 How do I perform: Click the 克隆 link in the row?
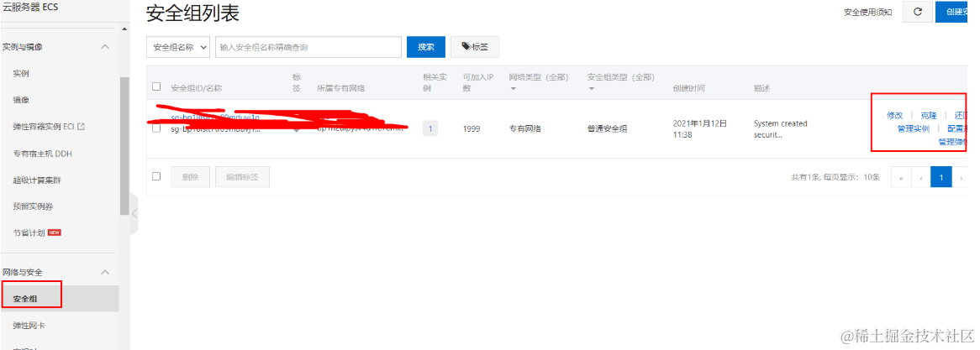tap(929, 116)
